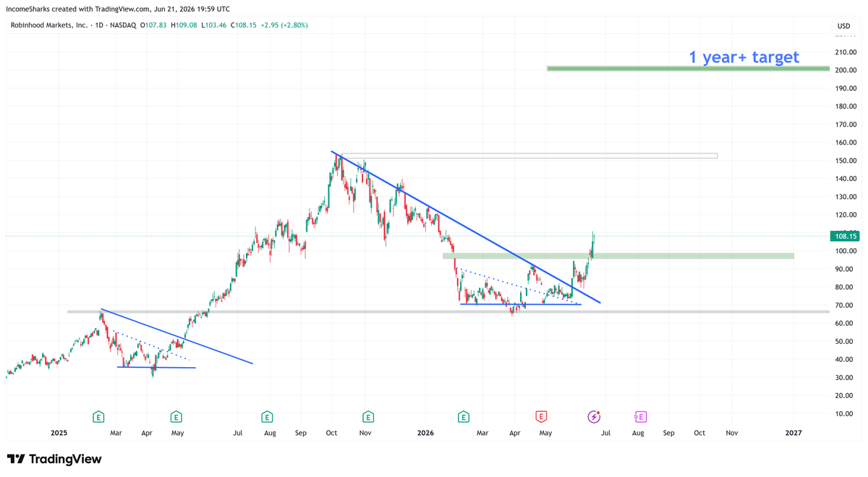Click the green earnings E marker at Nov 2025
The height and width of the screenshot is (477, 868).
click(x=368, y=417)
